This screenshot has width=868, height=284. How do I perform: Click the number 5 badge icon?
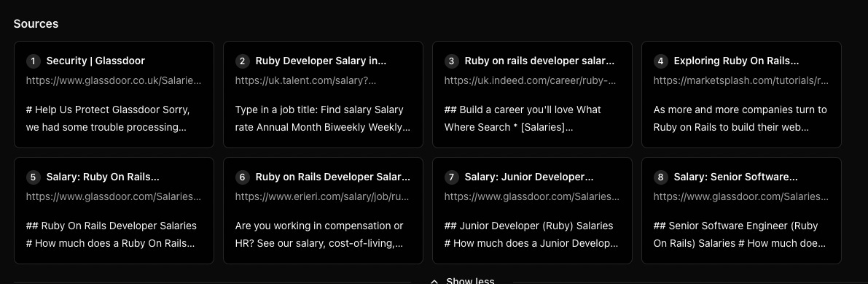[34, 177]
